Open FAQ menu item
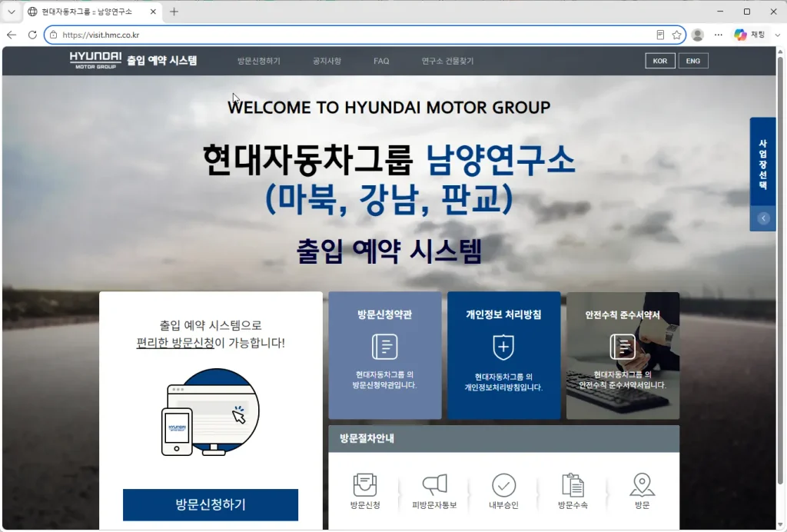The width and height of the screenshot is (787, 532). pyautogui.click(x=381, y=61)
